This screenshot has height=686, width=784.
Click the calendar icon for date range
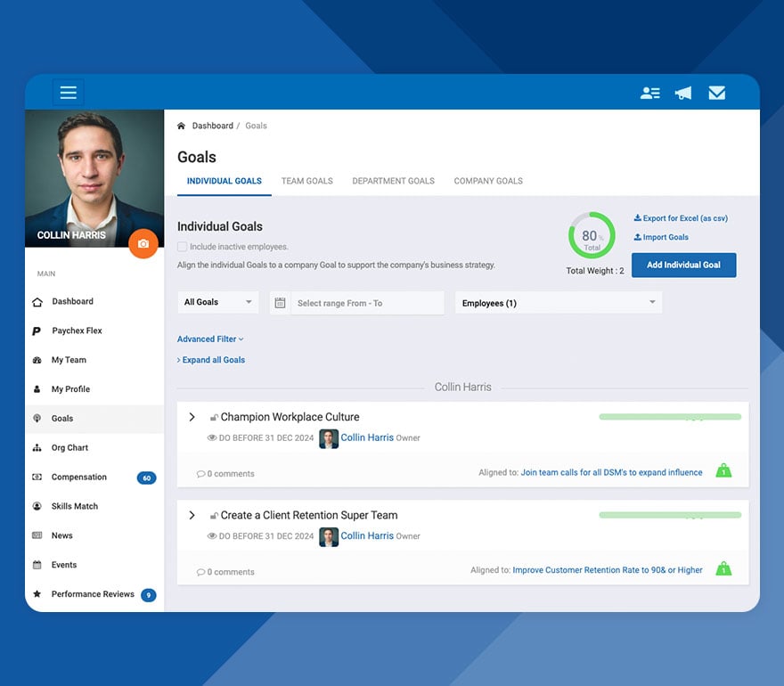click(x=280, y=303)
